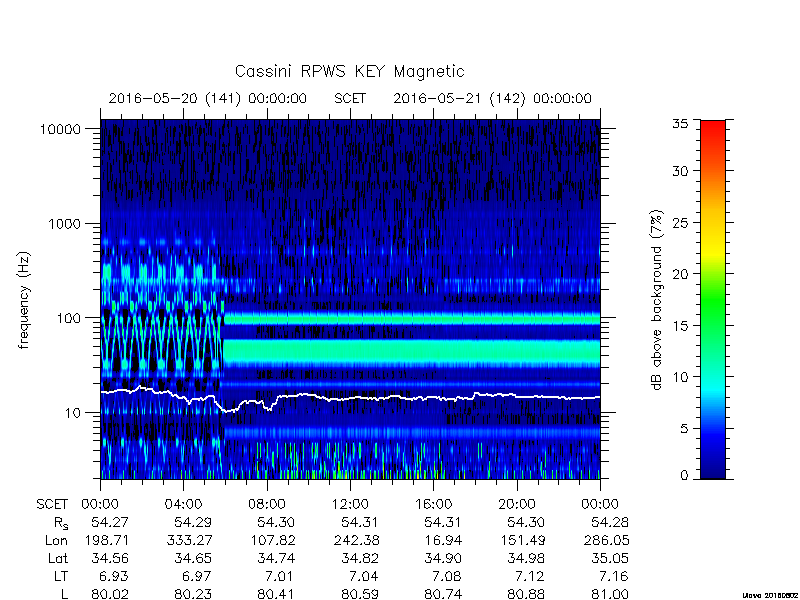Click the Lat row label
This screenshot has height=600, width=800.
(58, 558)
